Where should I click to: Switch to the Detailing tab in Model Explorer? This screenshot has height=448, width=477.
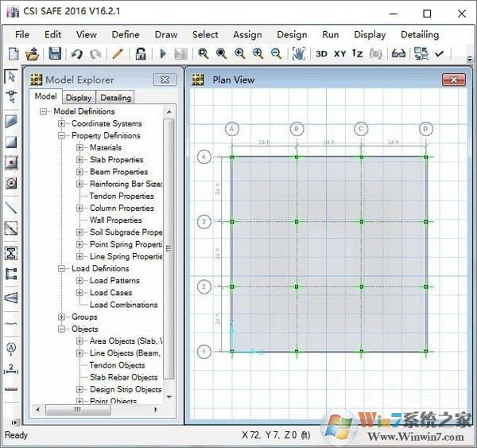[115, 97]
